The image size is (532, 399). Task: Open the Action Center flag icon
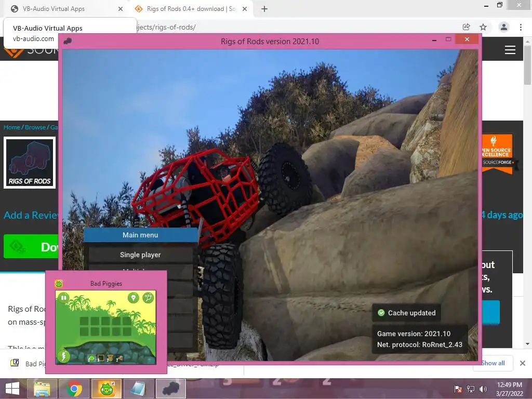458,389
